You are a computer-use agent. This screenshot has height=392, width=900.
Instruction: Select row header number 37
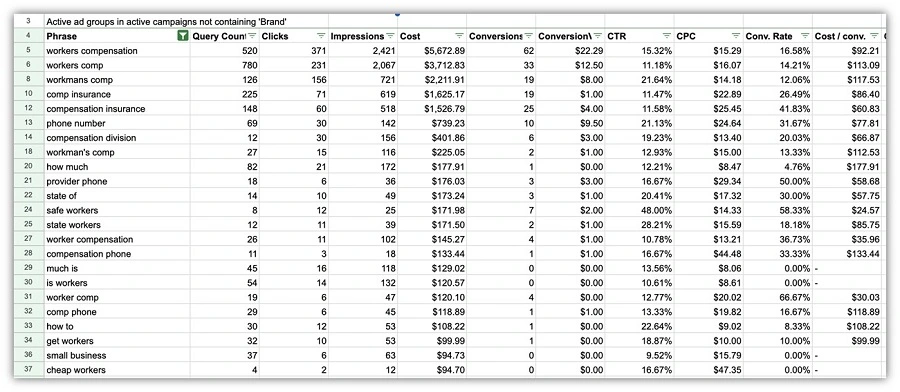(x=29, y=370)
